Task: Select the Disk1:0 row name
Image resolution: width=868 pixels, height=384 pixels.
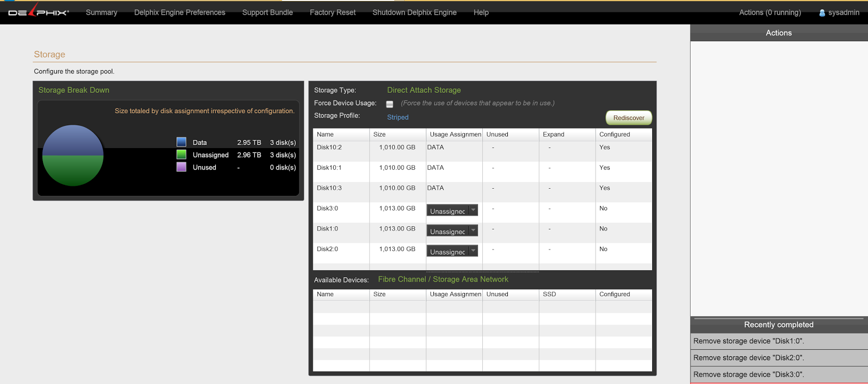Action: pos(327,229)
